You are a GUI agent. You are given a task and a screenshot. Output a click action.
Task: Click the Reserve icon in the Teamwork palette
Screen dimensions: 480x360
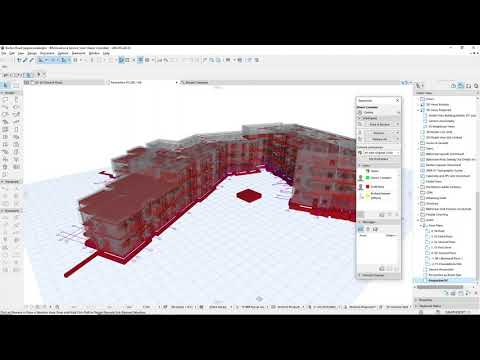pos(360,132)
